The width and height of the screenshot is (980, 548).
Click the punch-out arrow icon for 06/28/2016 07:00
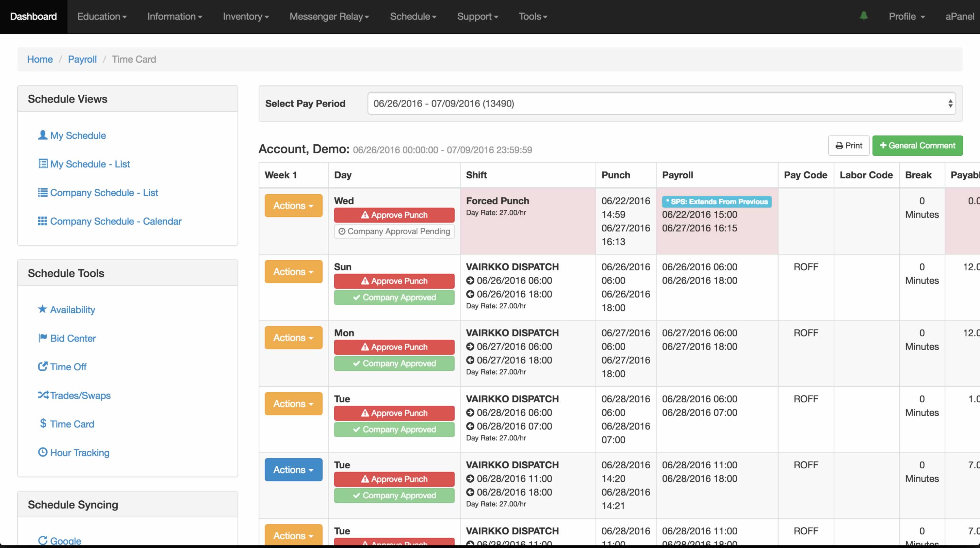(470, 426)
